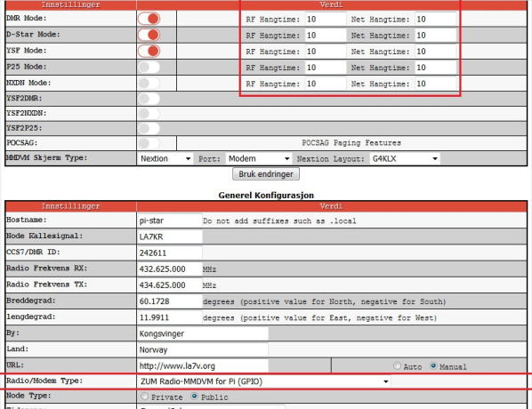Edit NXDN Mode Net Hangtime field

point(436,84)
